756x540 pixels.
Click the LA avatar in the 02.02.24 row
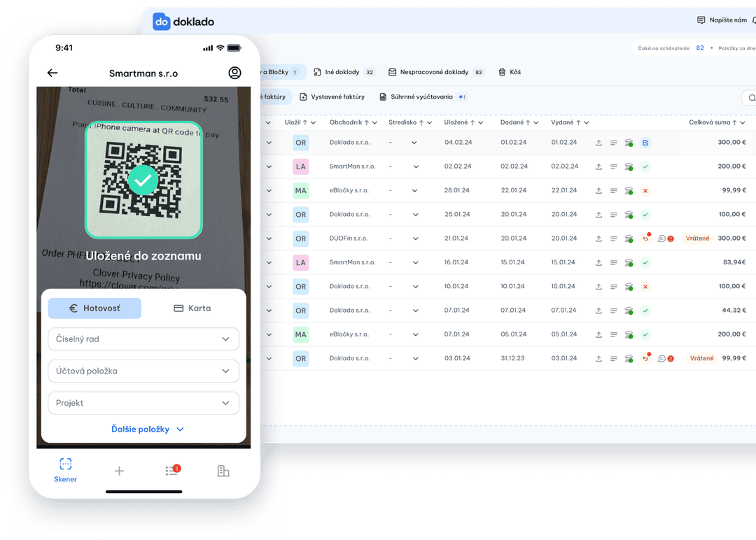click(x=300, y=166)
